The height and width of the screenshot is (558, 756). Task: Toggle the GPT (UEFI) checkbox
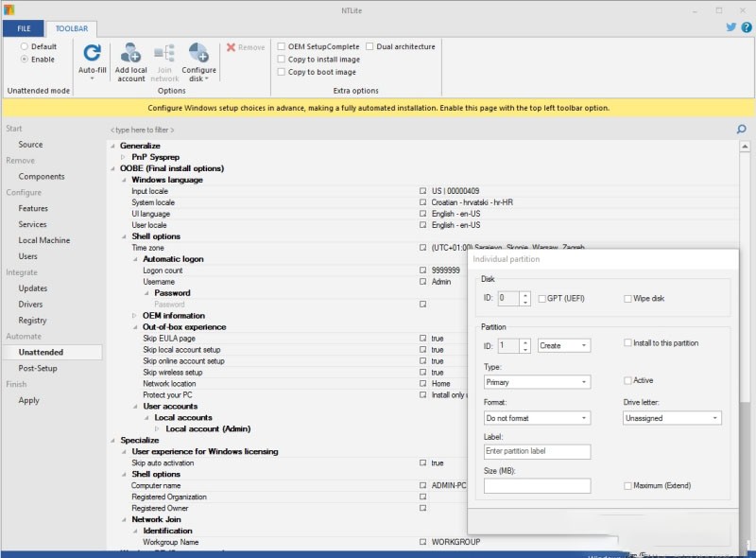[x=541, y=299]
